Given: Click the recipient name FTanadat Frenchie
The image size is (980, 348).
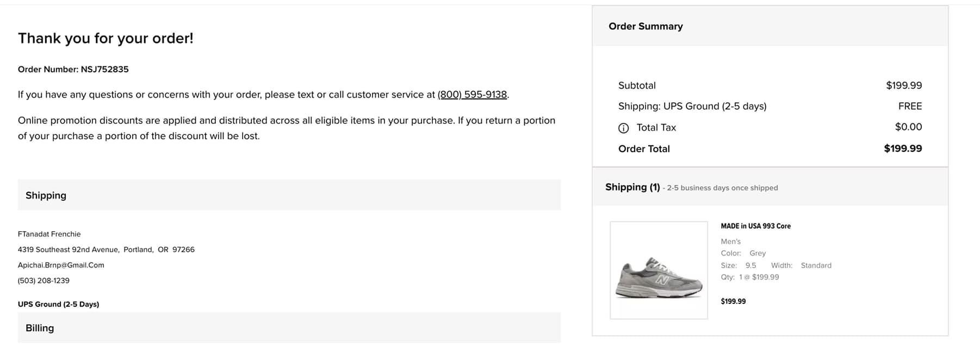Looking at the screenshot, I should click(x=49, y=234).
